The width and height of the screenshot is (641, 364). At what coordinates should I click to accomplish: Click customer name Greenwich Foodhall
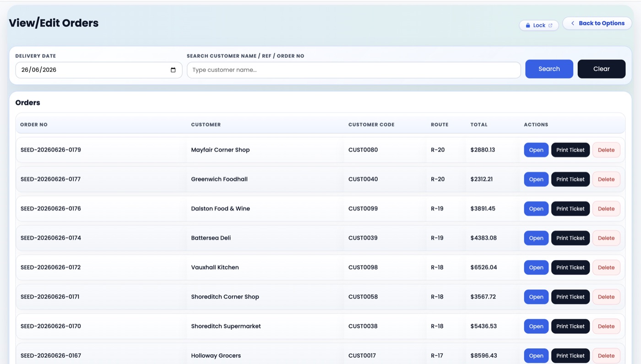pyautogui.click(x=219, y=179)
